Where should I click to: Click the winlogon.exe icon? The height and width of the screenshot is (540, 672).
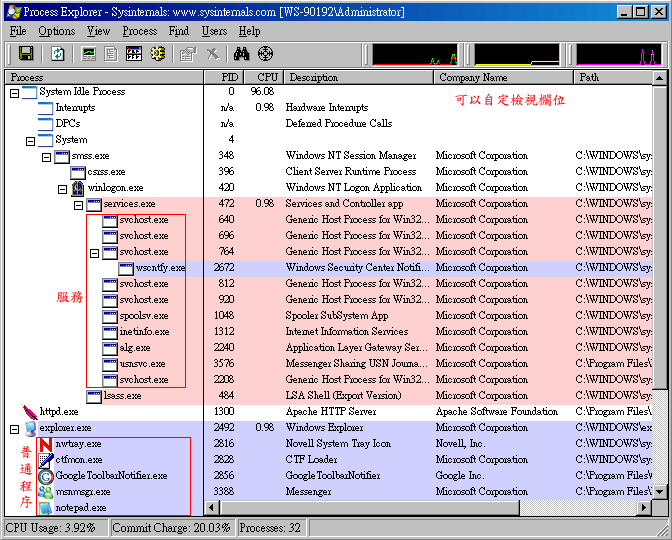pos(78,188)
